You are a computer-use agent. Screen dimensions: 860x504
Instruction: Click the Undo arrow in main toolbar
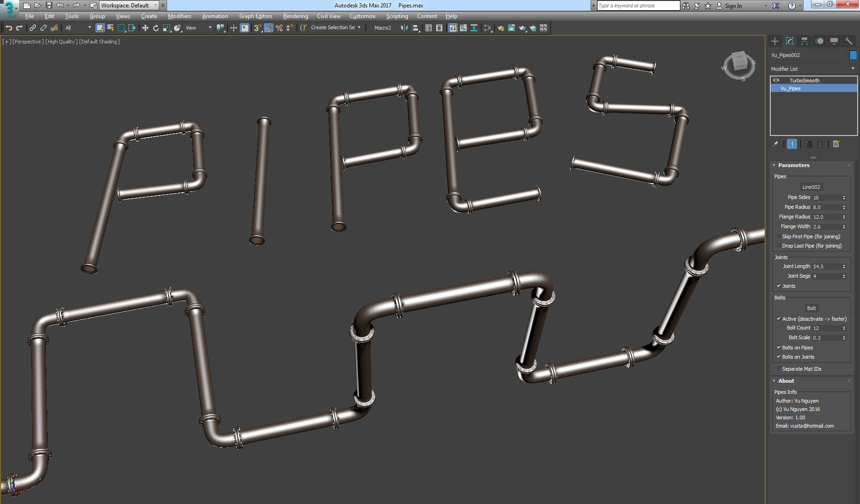[9, 28]
